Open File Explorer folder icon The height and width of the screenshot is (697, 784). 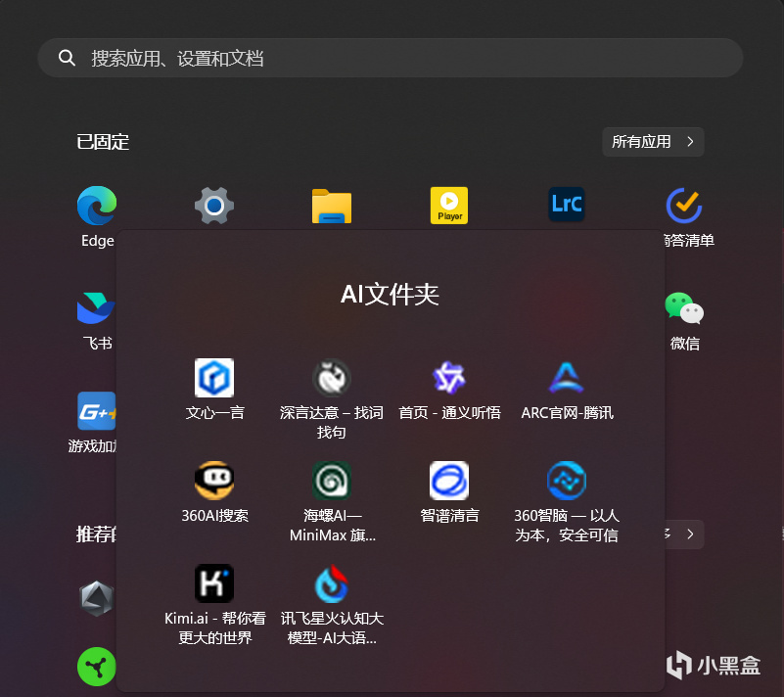click(332, 206)
